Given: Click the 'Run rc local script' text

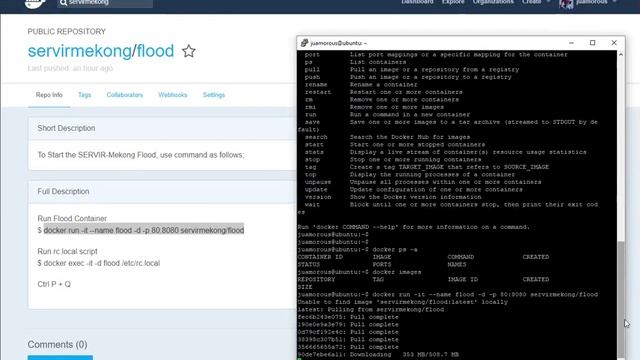Looking at the screenshot, I should click(x=67, y=251).
